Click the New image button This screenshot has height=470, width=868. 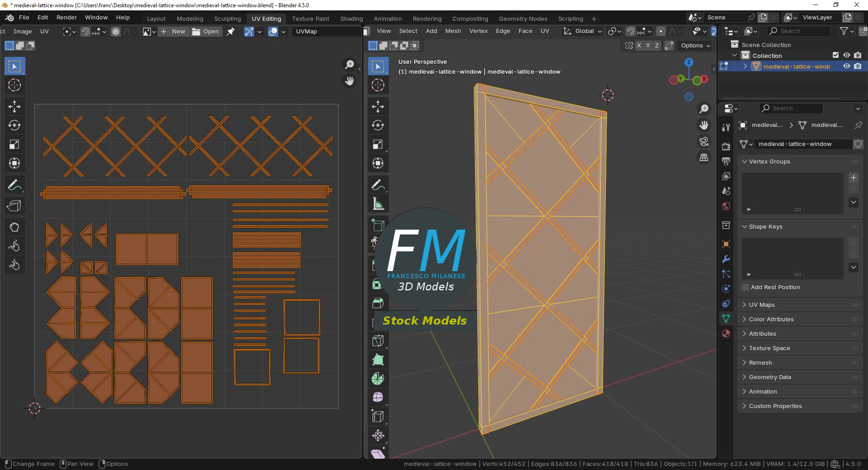174,32
